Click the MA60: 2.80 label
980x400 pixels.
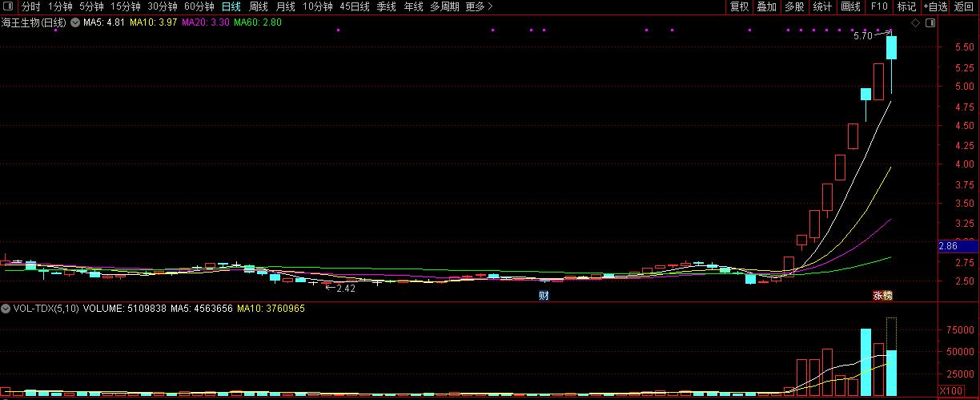(x=258, y=22)
